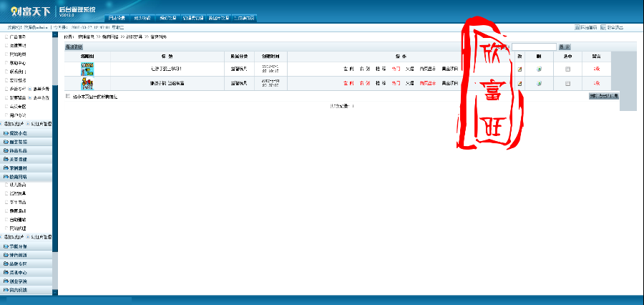The height and width of the screenshot is (305, 644).
Task: Click the sidebar scrollbar up arrow
Action: click(x=55, y=35)
